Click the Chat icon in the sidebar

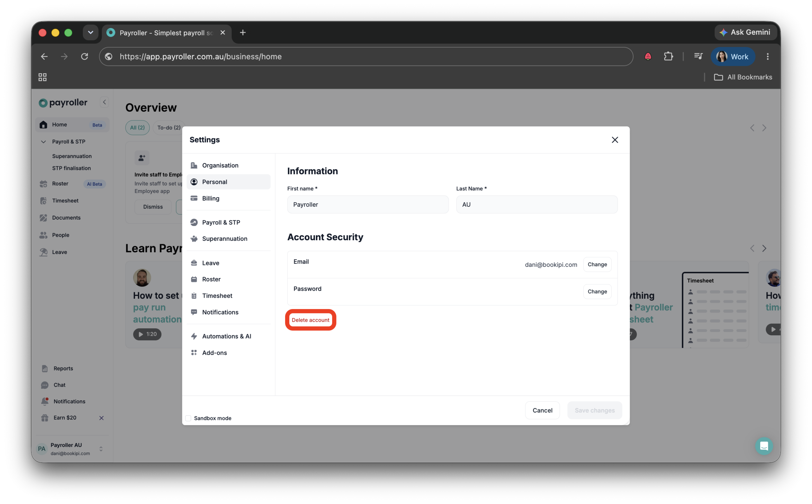[x=45, y=385]
